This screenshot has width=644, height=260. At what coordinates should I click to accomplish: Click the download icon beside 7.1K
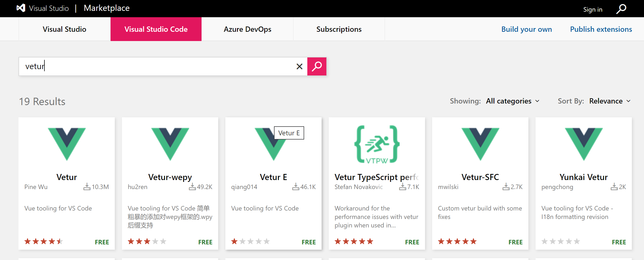(x=403, y=186)
